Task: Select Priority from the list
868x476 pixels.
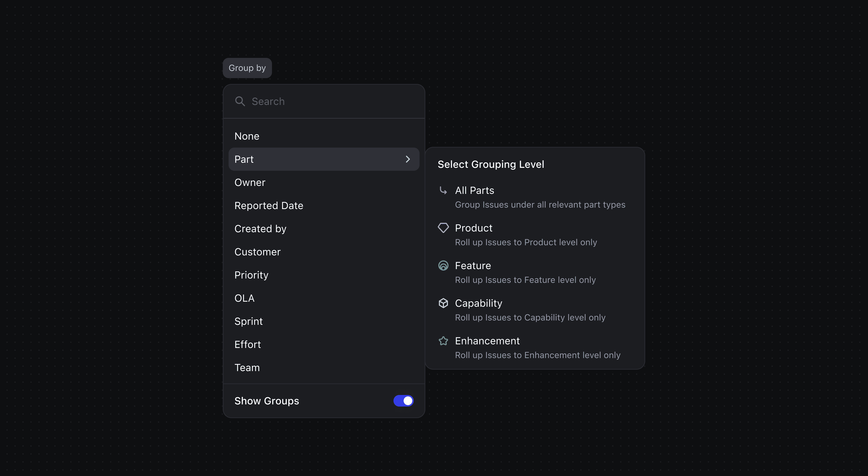Action: pos(251,275)
